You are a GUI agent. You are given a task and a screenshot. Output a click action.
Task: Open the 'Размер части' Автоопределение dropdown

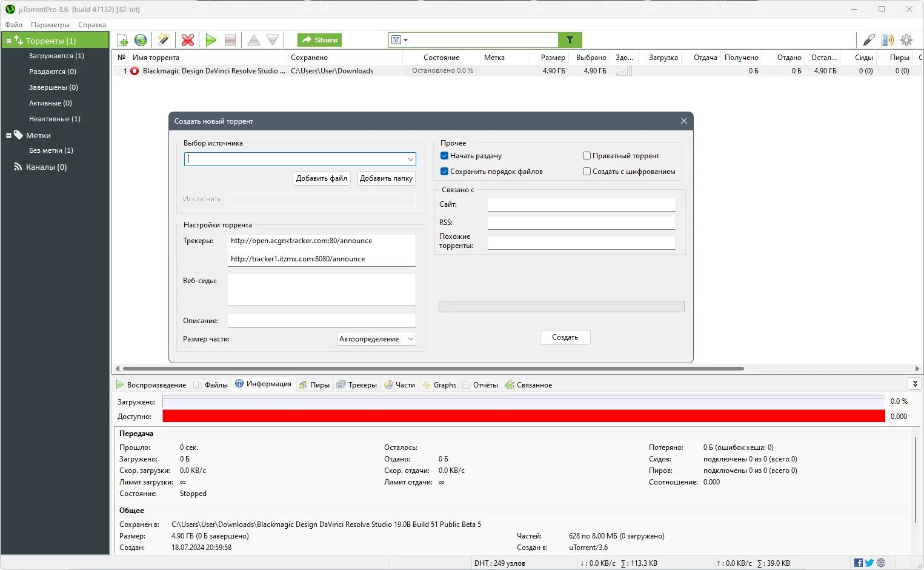click(376, 339)
